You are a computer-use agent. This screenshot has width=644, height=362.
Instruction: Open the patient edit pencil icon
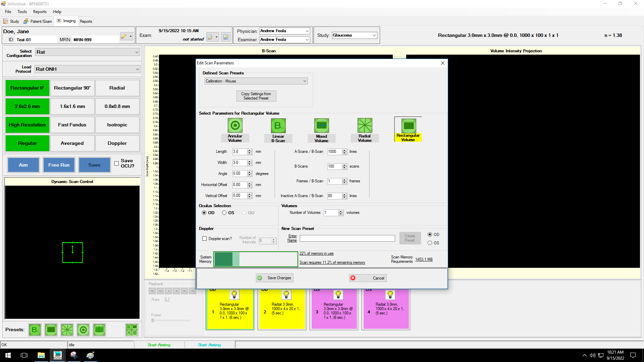pyautogui.click(x=124, y=36)
